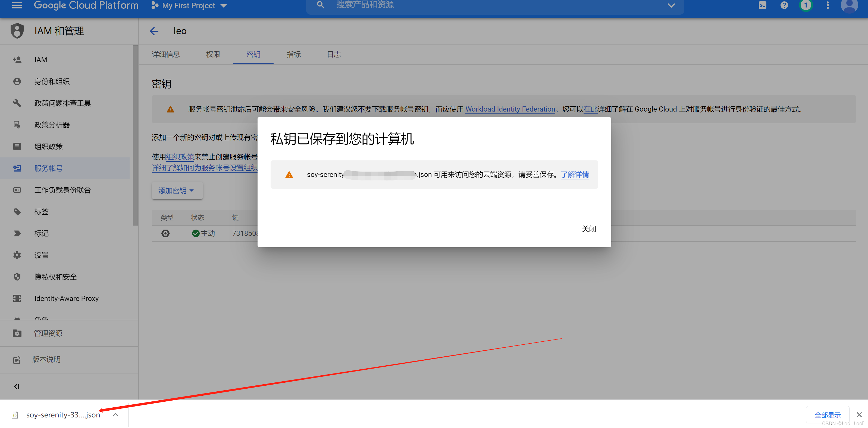Activate Cloud Shell icon in top bar
Screen dimensions: 868x428
click(762, 5)
